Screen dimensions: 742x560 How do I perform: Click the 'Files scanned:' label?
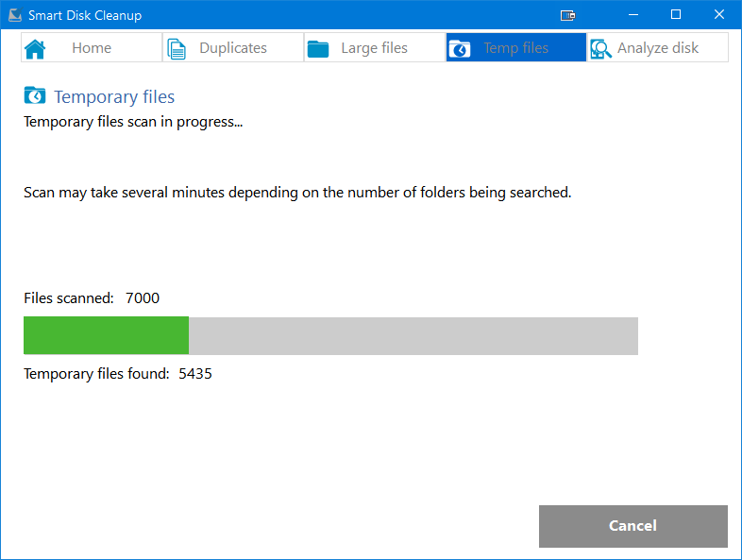(69, 297)
